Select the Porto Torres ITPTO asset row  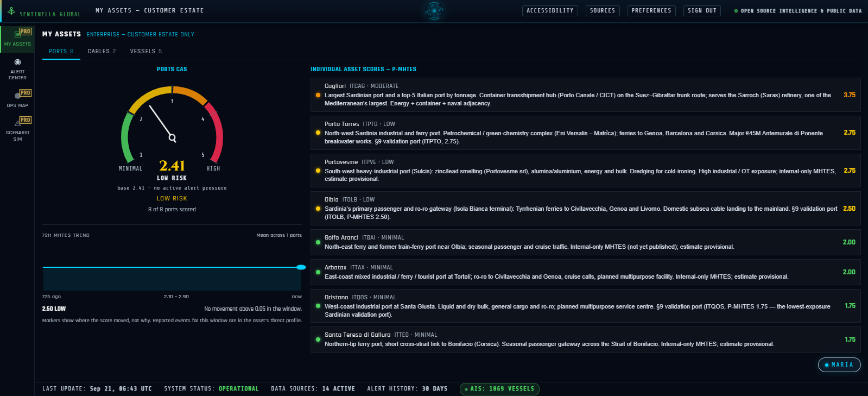coord(585,133)
